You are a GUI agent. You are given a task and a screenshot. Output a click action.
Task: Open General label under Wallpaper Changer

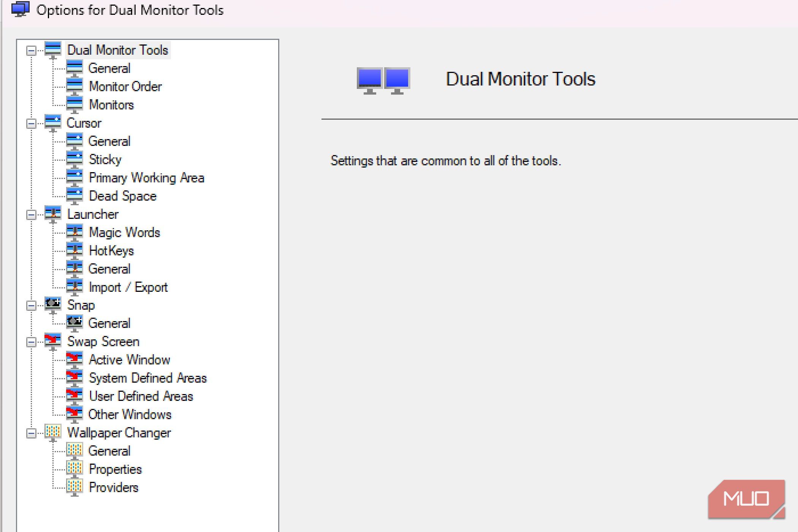109,451
